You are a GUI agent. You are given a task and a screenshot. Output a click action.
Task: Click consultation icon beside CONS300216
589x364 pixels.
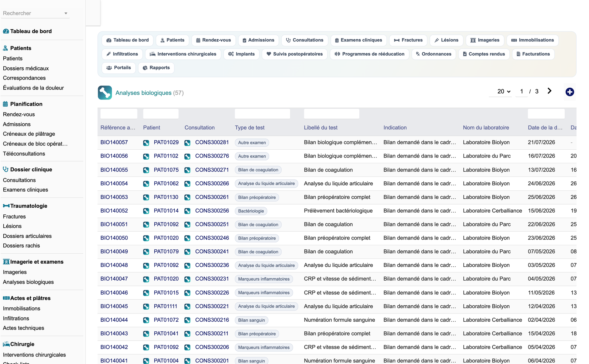click(x=187, y=320)
